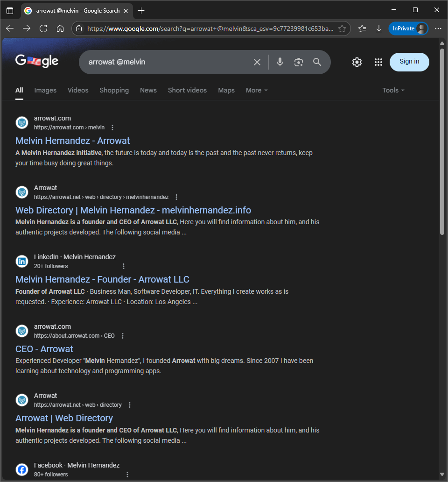Image resolution: width=448 pixels, height=482 pixels.
Task: Open Google quick settings gear icon
Action: click(357, 62)
